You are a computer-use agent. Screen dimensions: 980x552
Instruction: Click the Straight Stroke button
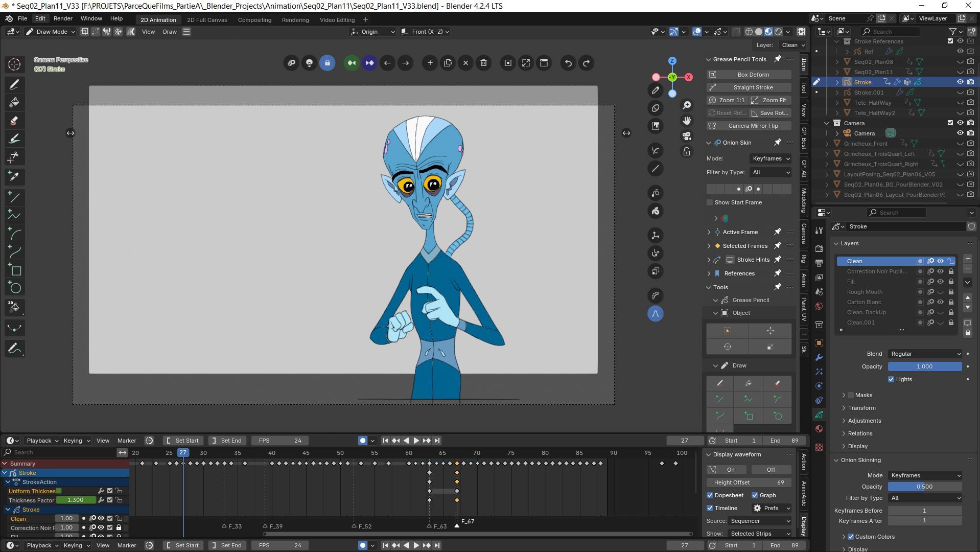point(749,87)
